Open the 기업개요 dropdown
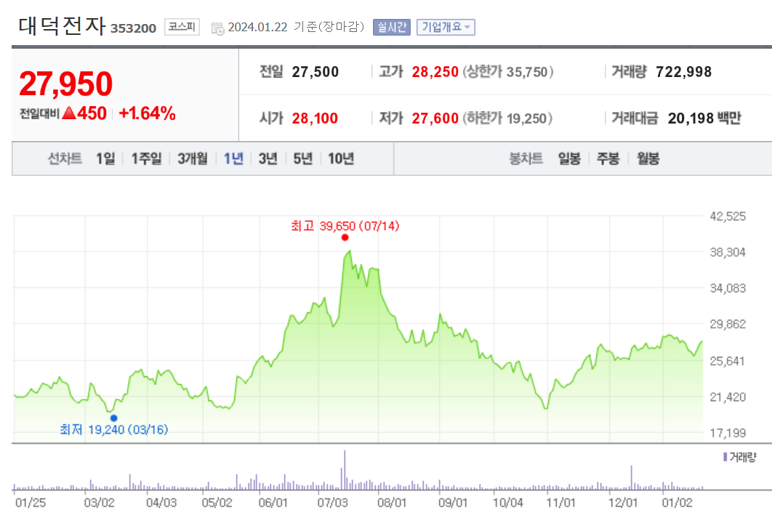 [x=446, y=27]
